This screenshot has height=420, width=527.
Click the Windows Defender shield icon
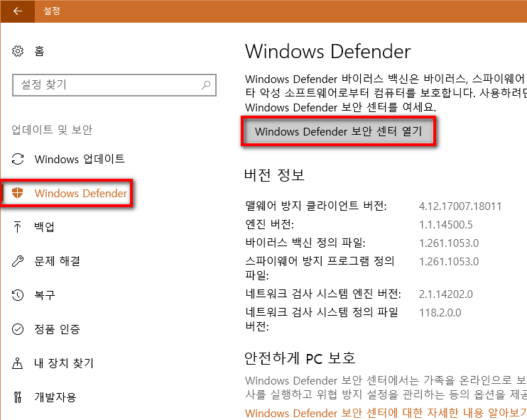coord(18,193)
